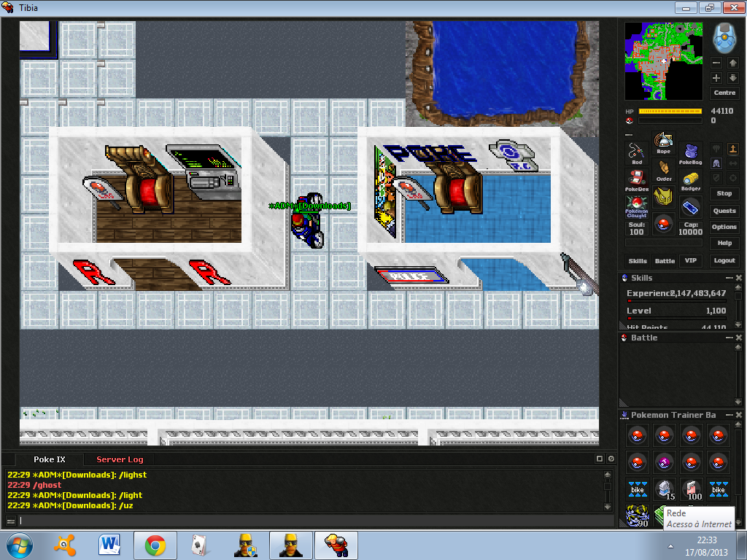
Task: Click the chat message input field
Action: click(x=314, y=521)
